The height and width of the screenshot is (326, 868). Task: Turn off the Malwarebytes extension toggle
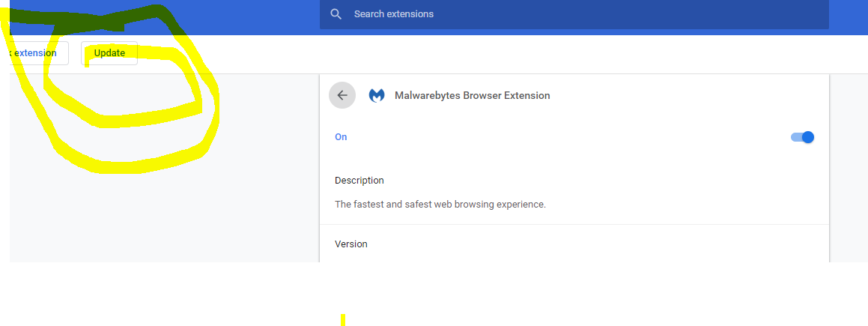(802, 137)
